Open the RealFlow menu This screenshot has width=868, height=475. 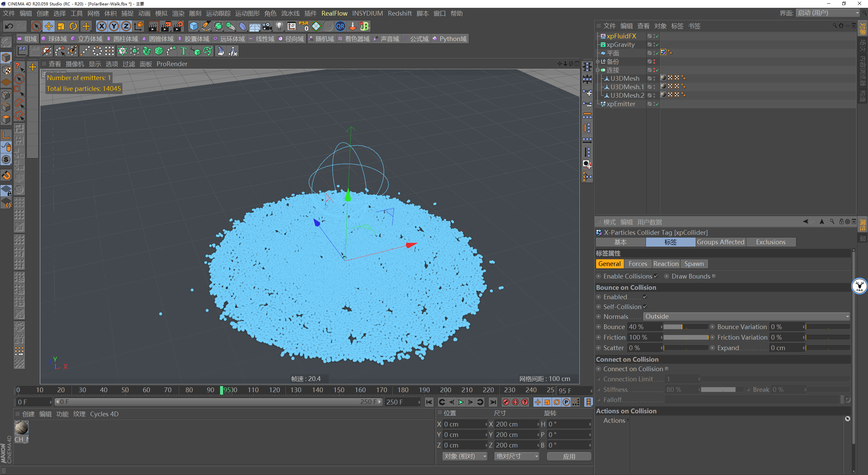pos(334,13)
